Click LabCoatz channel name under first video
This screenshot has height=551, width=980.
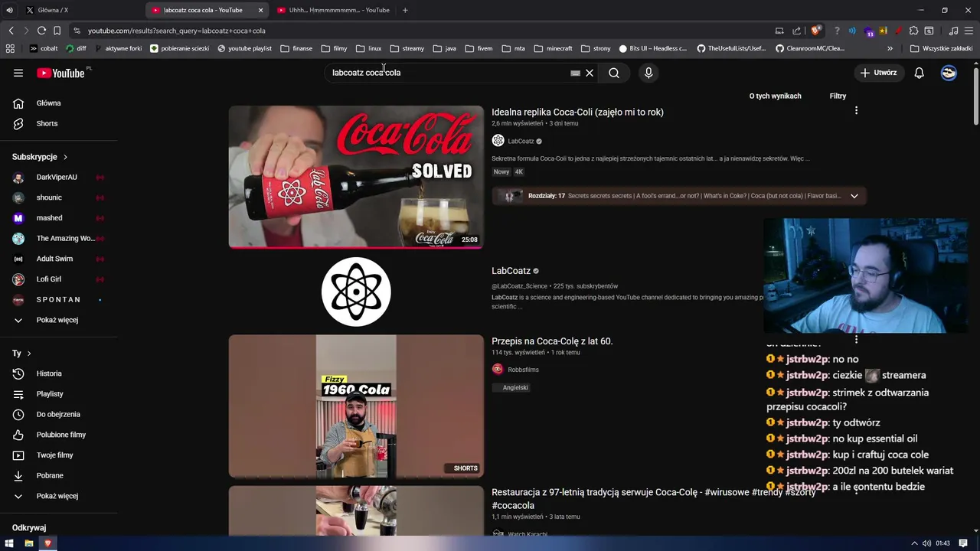(x=521, y=142)
